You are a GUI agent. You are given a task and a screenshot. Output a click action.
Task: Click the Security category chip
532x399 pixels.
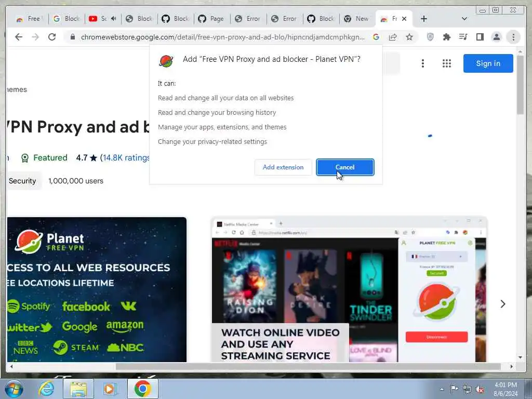22,181
